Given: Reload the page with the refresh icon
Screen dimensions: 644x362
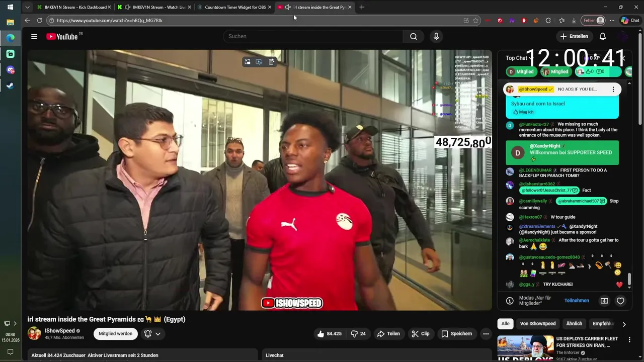Looking at the screenshot, I should click(39, 21).
